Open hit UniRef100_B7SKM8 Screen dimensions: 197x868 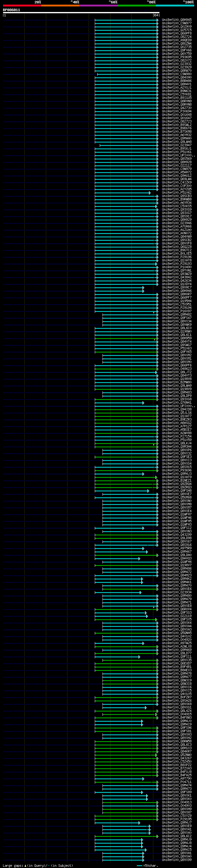coord(177,132)
